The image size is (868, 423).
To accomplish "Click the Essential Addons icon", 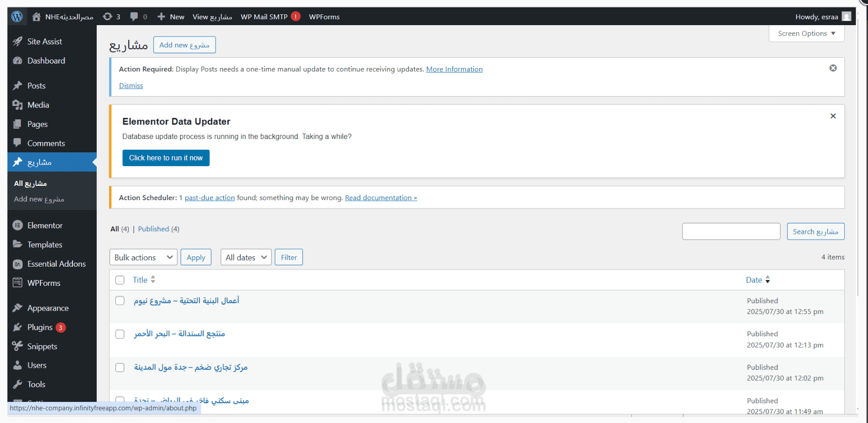I will (18, 264).
